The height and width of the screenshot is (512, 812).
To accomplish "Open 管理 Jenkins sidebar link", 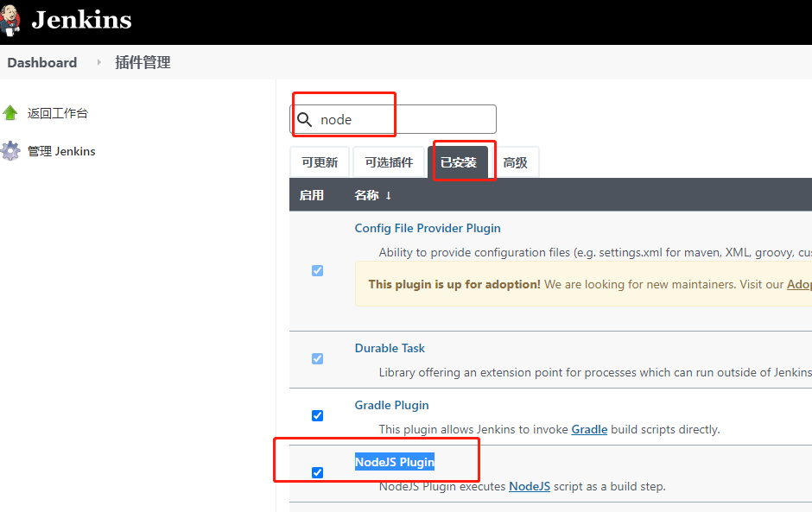I will coord(61,151).
